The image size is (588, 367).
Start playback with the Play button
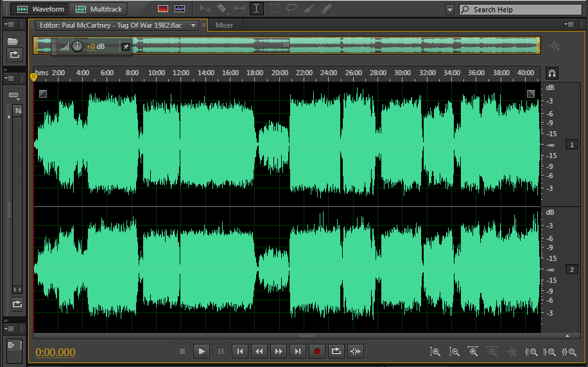coord(202,352)
